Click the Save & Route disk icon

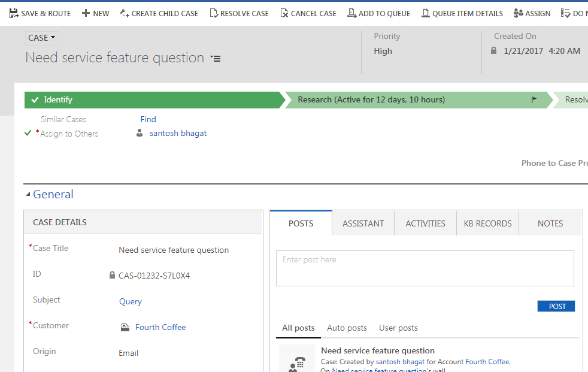coord(14,13)
